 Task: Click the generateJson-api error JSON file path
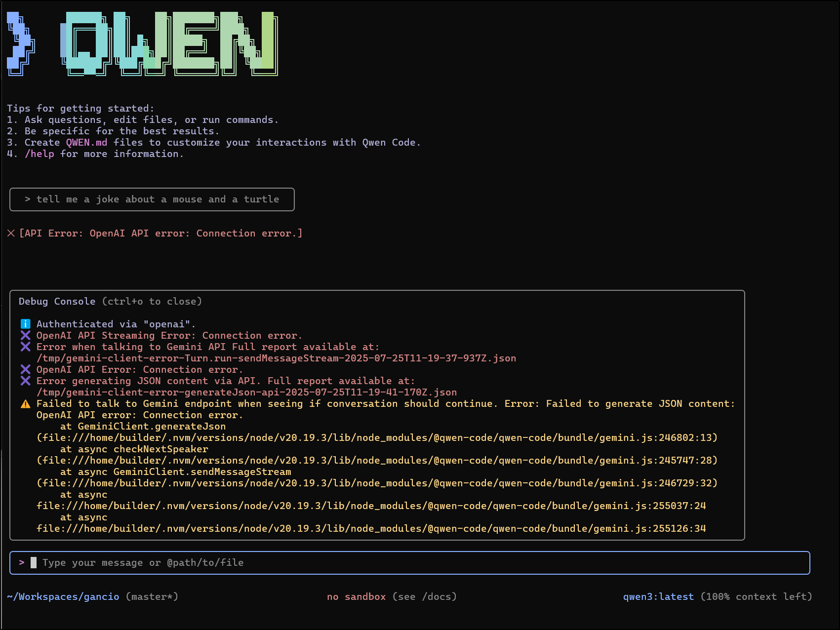click(x=246, y=392)
